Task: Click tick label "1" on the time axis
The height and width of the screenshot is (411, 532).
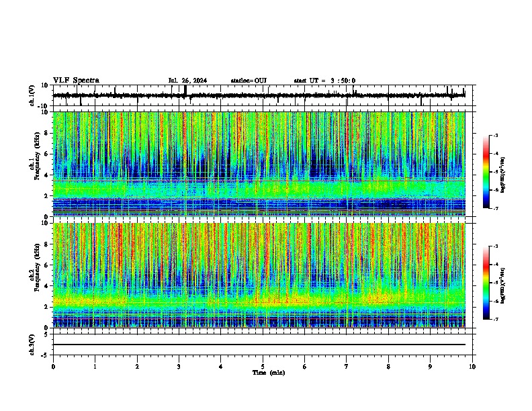Action: tap(95, 367)
